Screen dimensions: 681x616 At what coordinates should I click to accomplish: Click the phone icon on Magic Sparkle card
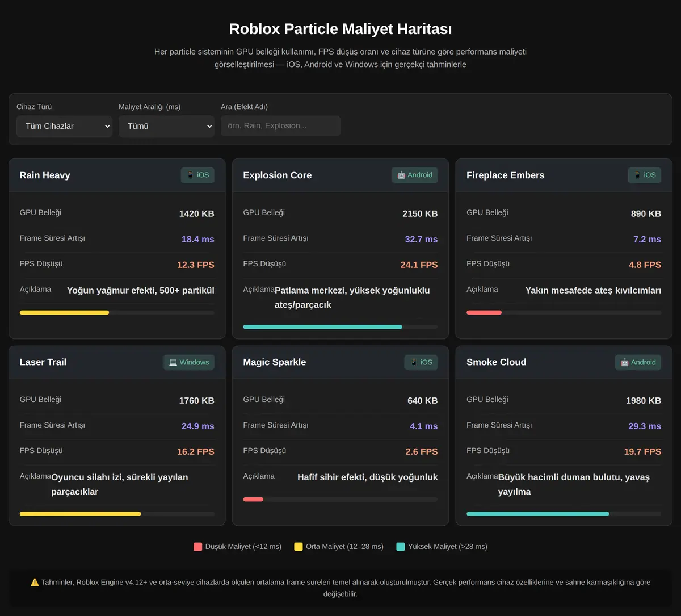point(414,362)
